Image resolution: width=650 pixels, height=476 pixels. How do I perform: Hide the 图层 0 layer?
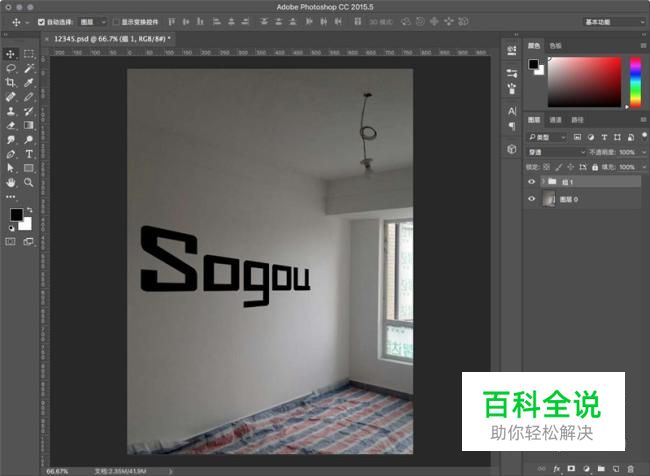(x=531, y=199)
